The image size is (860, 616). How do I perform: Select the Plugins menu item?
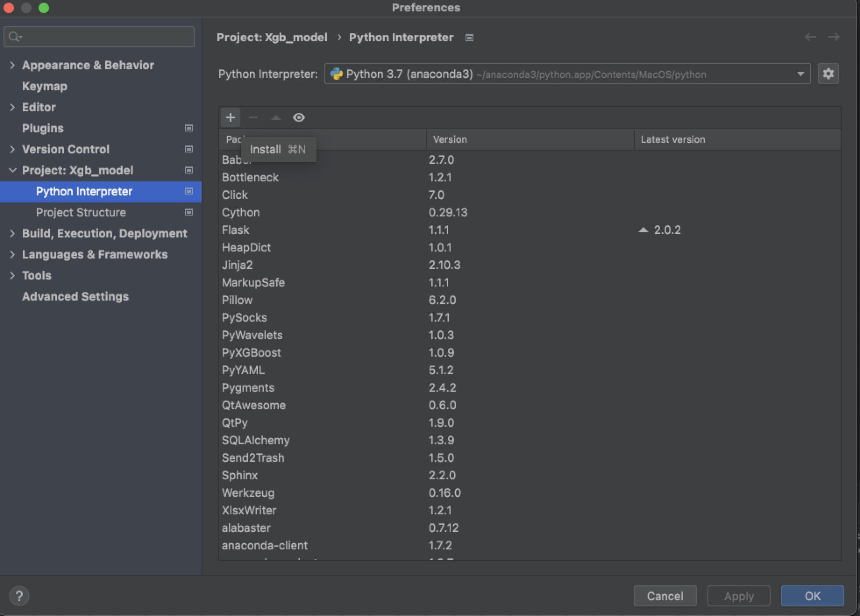click(43, 128)
